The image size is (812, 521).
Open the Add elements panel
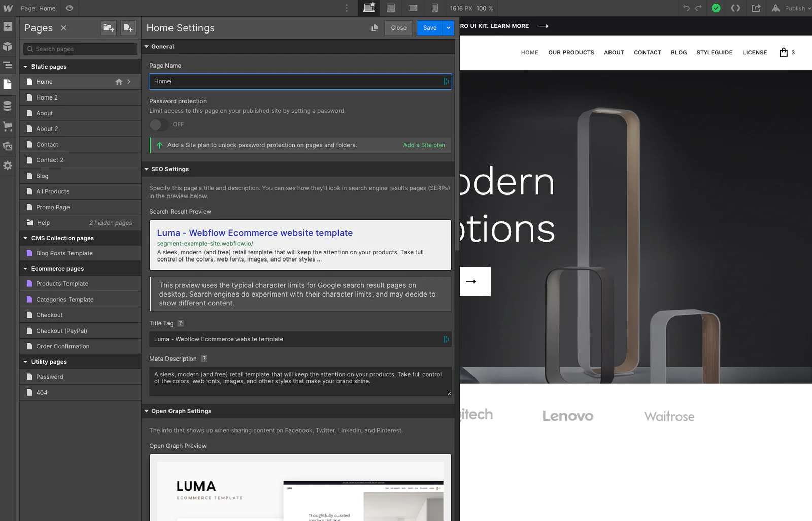tap(8, 26)
